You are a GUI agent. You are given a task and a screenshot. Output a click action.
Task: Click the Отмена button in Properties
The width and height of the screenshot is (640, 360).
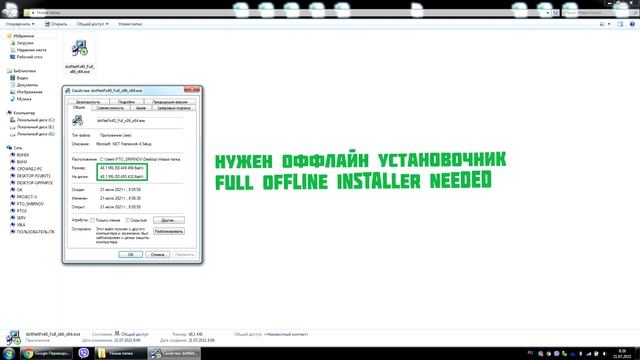(x=158, y=254)
